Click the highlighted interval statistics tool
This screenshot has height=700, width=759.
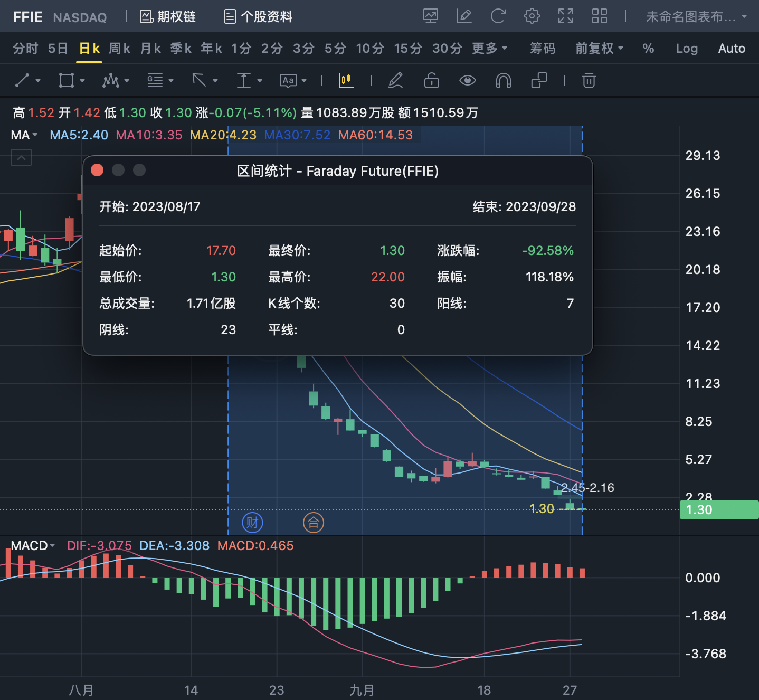pos(346,80)
